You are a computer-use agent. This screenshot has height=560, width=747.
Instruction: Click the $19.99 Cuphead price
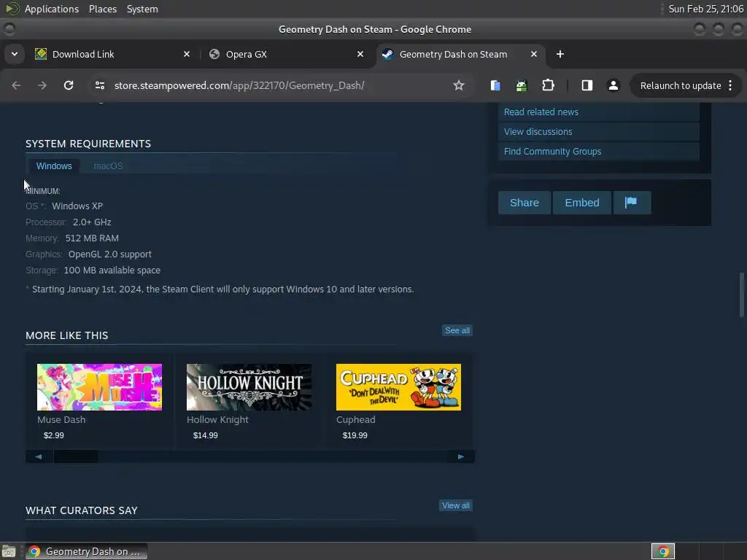click(x=355, y=435)
